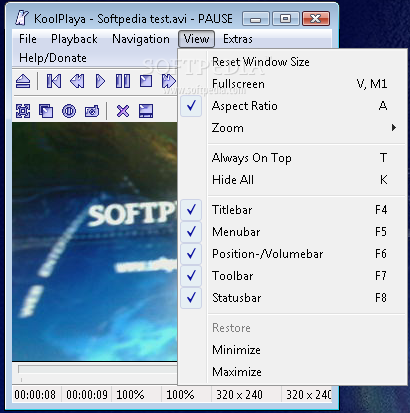This screenshot has height=413, width=410.
Task: Click the overlapping windows toolbar icon
Action: (x=46, y=111)
